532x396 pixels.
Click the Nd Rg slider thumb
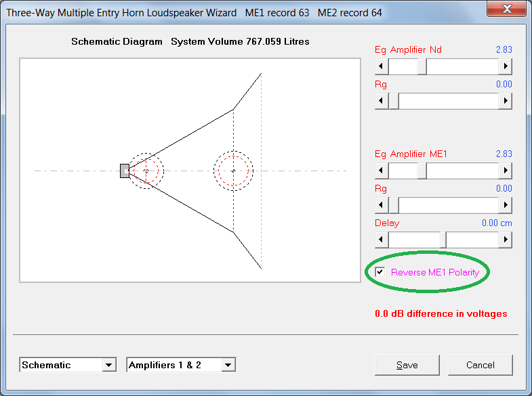(x=394, y=101)
